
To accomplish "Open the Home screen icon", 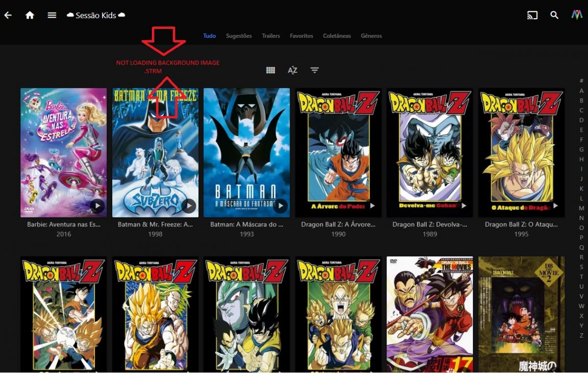I will pyautogui.click(x=30, y=15).
